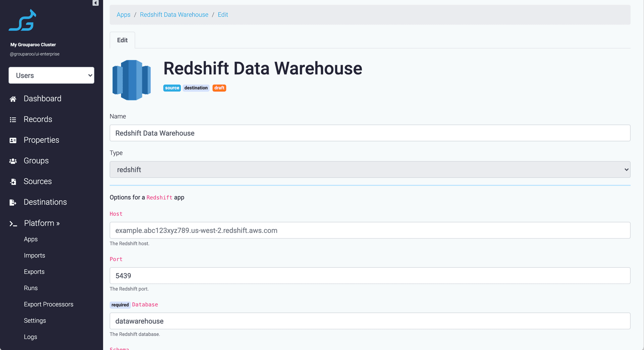This screenshot has width=644, height=350.
Task: Open Properties in the sidebar
Action: 42,140
